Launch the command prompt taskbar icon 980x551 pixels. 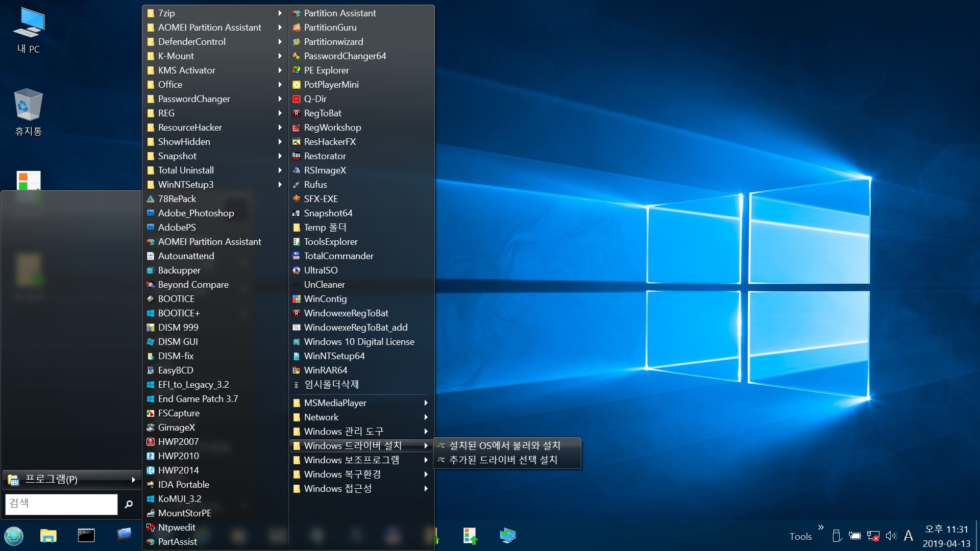(86, 535)
